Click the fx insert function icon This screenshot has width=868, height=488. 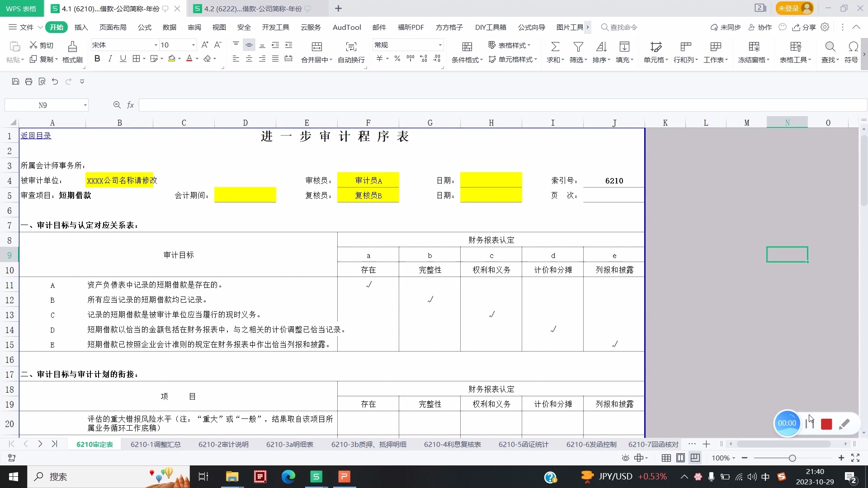130,105
